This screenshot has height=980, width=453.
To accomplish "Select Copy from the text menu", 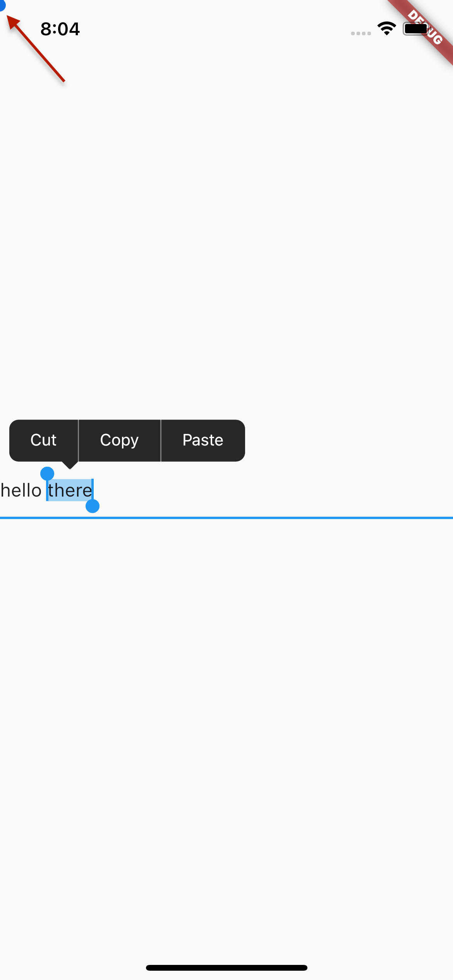I will 119,440.
